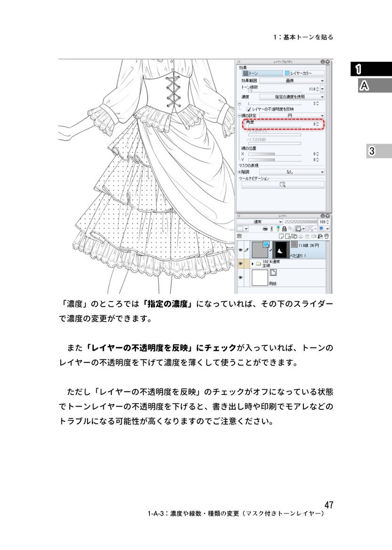This screenshot has width=392, height=550.
Task: Select the gray tone layer thumbnail
Action: click(260, 250)
